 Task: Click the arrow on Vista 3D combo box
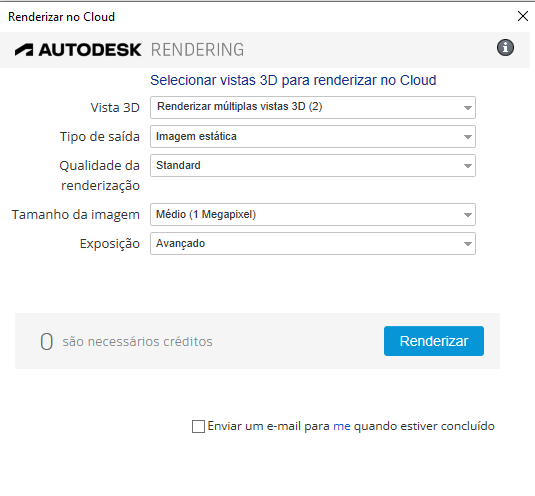pyautogui.click(x=467, y=108)
